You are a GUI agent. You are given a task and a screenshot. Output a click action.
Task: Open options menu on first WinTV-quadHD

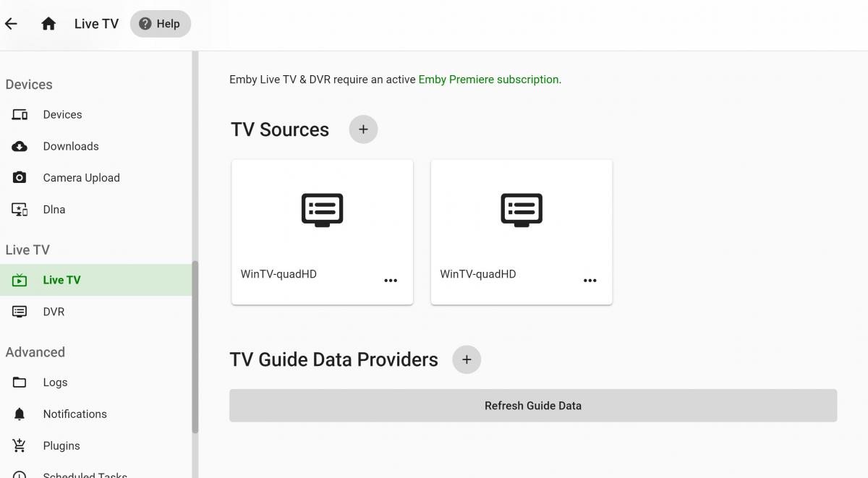[x=391, y=281]
